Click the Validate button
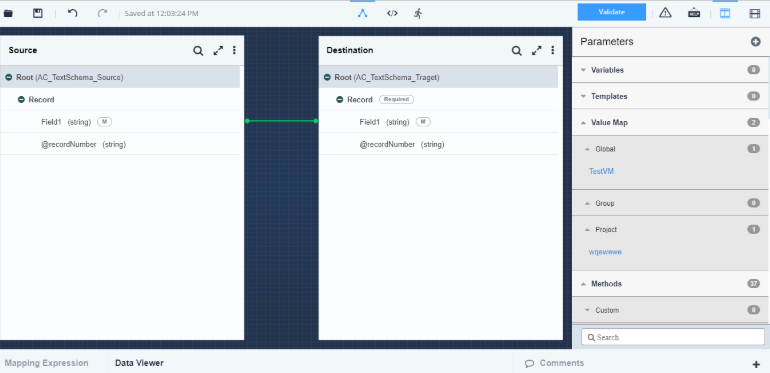 [x=611, y=12]
